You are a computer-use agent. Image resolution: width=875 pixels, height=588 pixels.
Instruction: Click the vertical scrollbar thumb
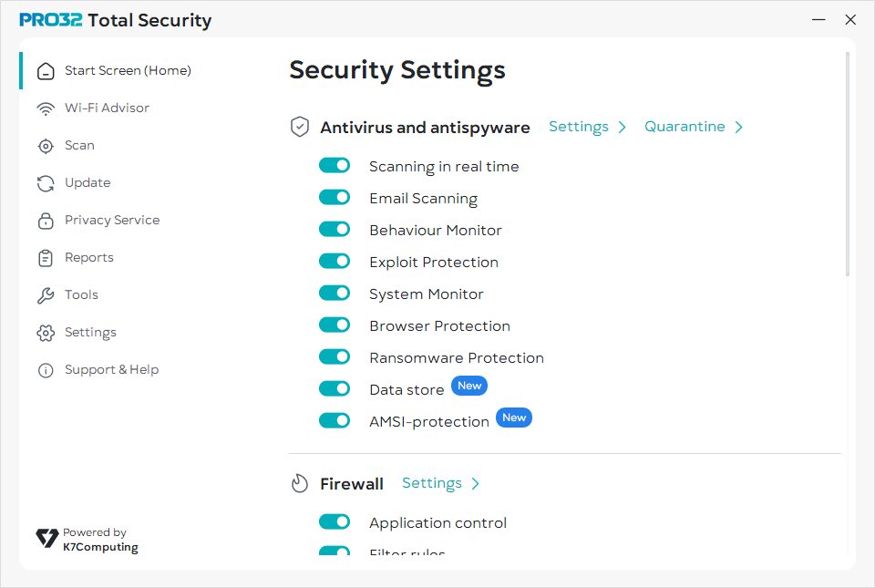(x=849, y=164)
